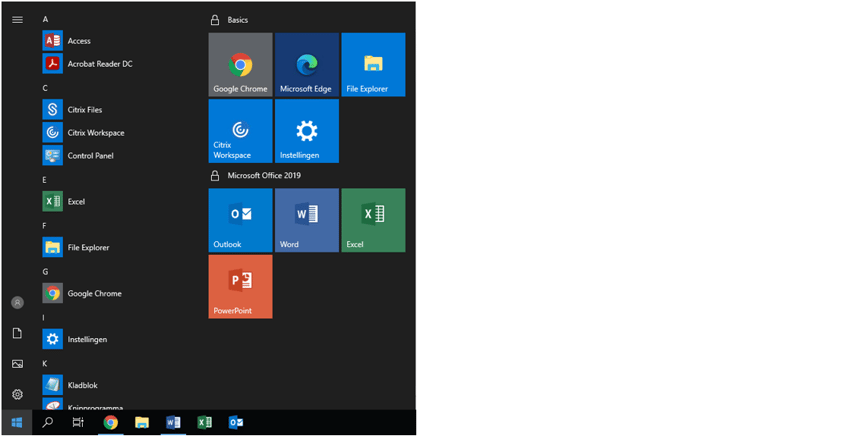Switch to Word on the taskbar
The image size is (850, 439).
173,422
